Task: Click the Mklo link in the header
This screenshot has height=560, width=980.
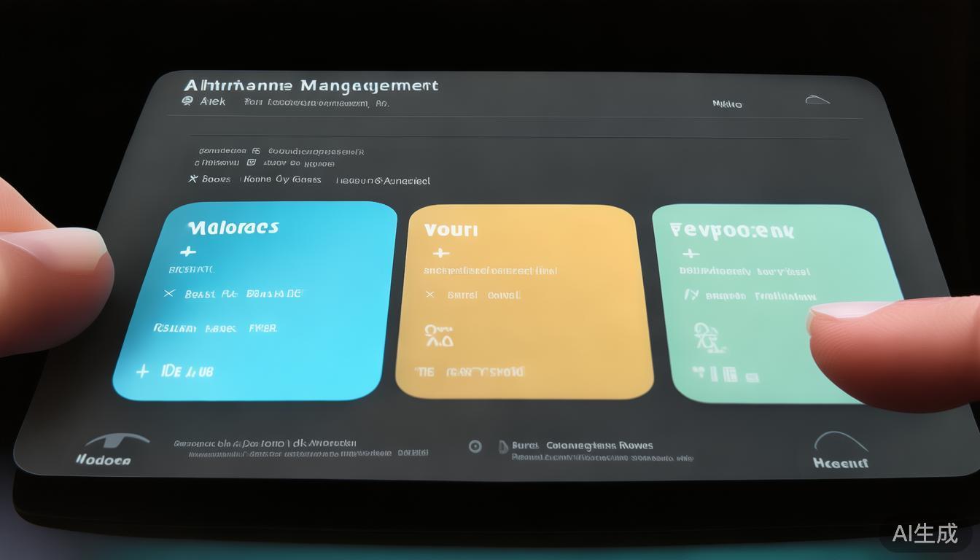Action: (x=727, y=104)
